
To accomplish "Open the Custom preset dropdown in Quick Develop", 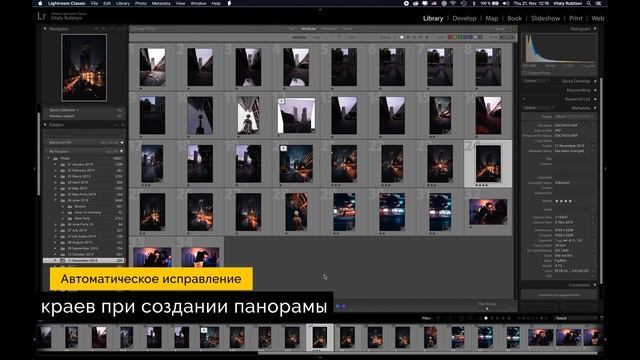I will point(537,81).
